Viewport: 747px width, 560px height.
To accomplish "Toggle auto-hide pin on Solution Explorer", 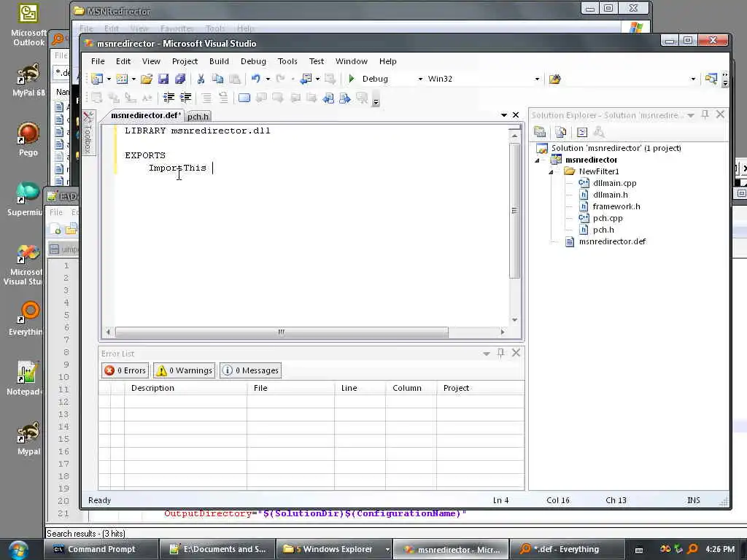I will click(705, 114).
